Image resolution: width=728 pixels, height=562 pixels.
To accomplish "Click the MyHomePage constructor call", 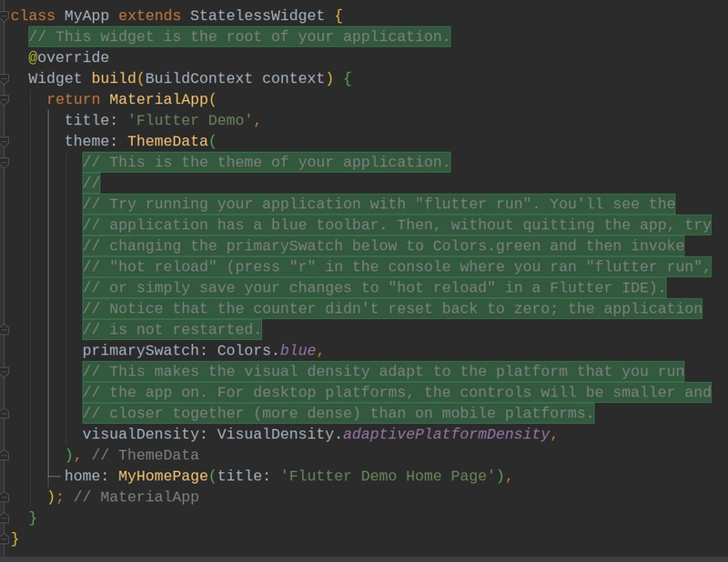I will point(163,477).
